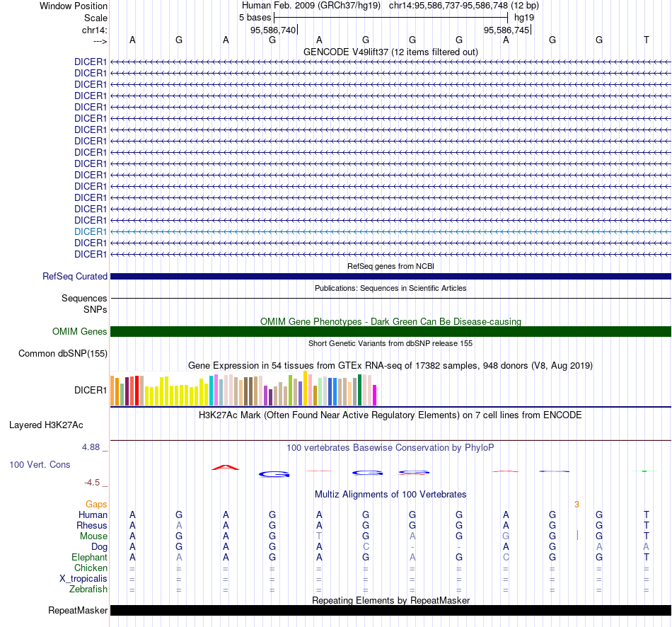The width and height of the screenshot is (672, 627).
Task: Select the RepeatMasker track label
Action: (78, 610)
